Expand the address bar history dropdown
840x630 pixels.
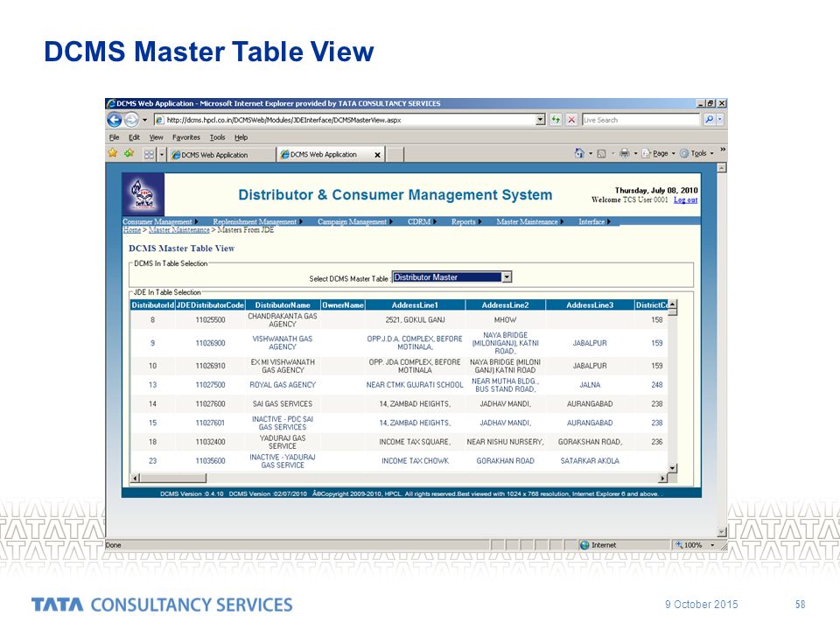point(541,120)
